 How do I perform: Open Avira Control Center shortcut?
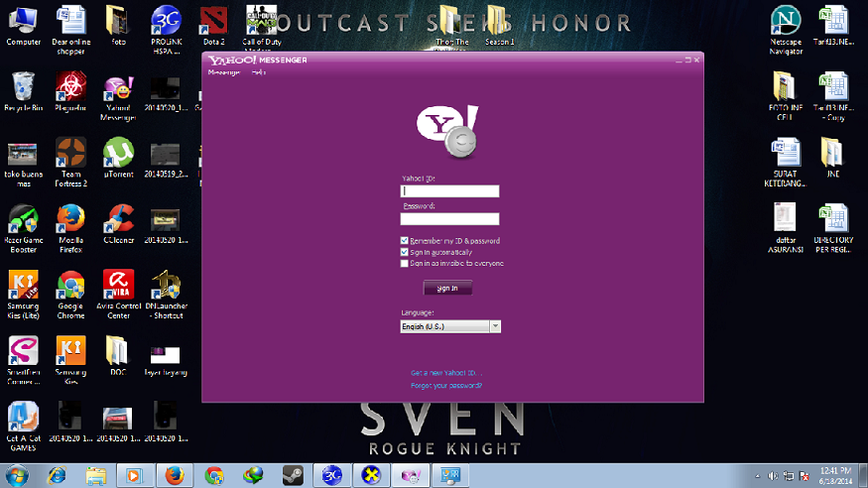[x=118, y=295]
